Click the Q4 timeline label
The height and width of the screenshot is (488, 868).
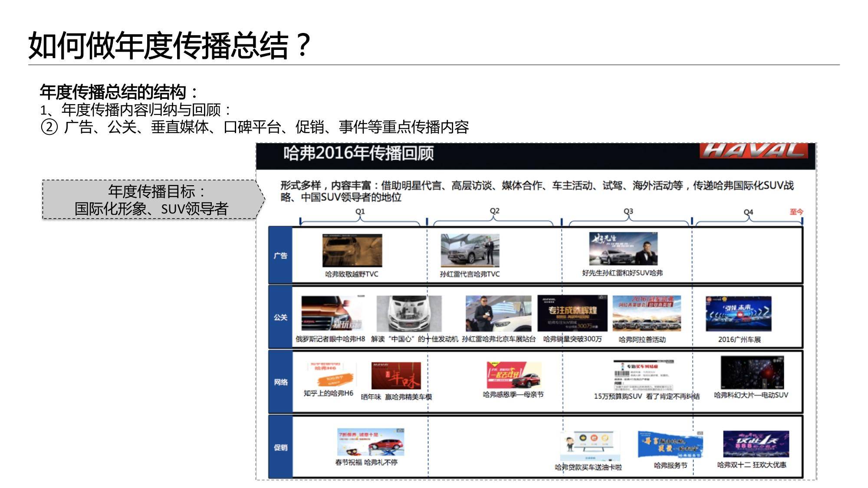[x=748, y=212]
